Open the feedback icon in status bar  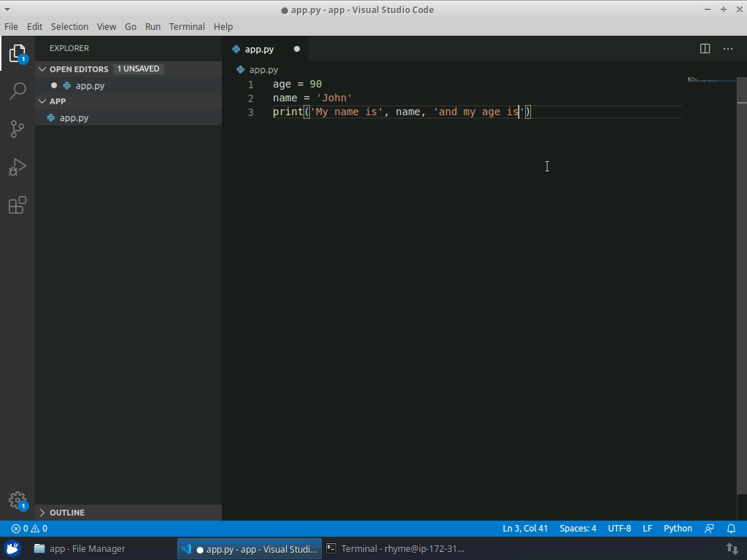click(709, 529)
